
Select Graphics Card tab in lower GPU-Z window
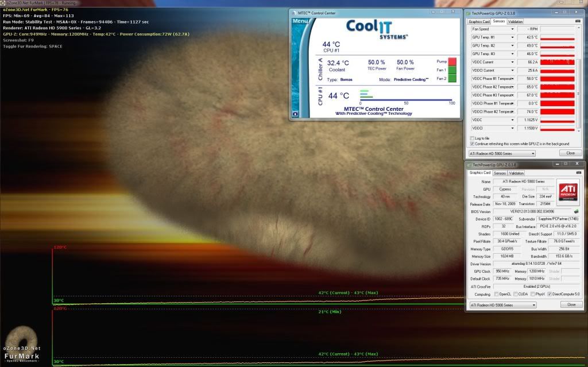point(480,173)
